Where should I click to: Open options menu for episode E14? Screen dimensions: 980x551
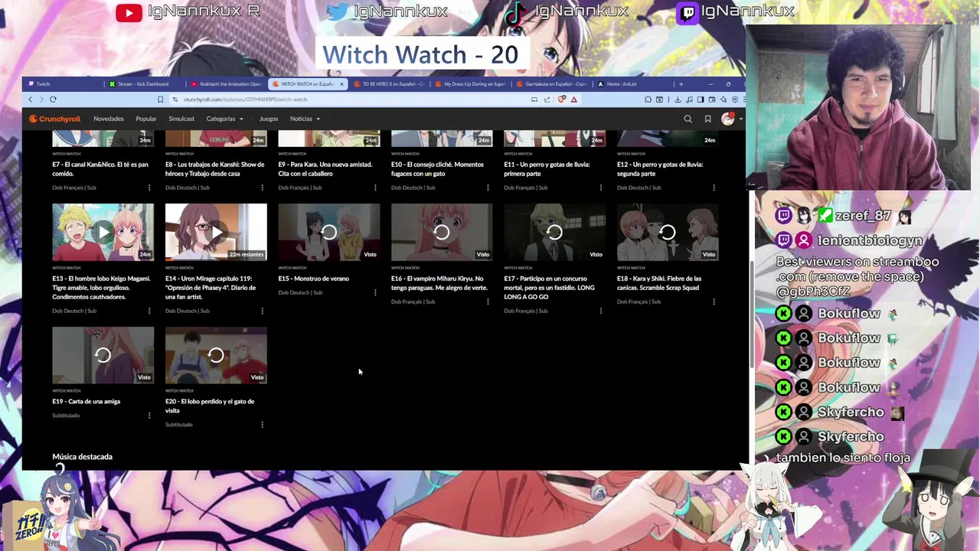click(x=262, y=311)
